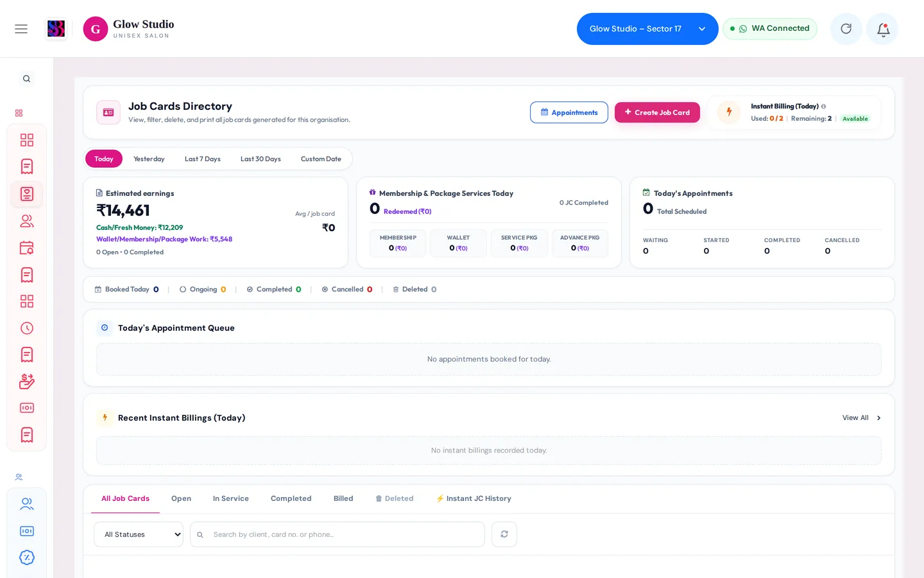Open the notifications bell
Viewport: 924px width, 578px height.
pos(883,29)
